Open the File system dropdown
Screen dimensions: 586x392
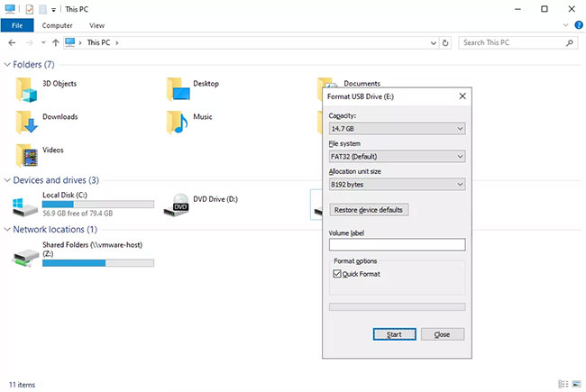pos(397,157)
